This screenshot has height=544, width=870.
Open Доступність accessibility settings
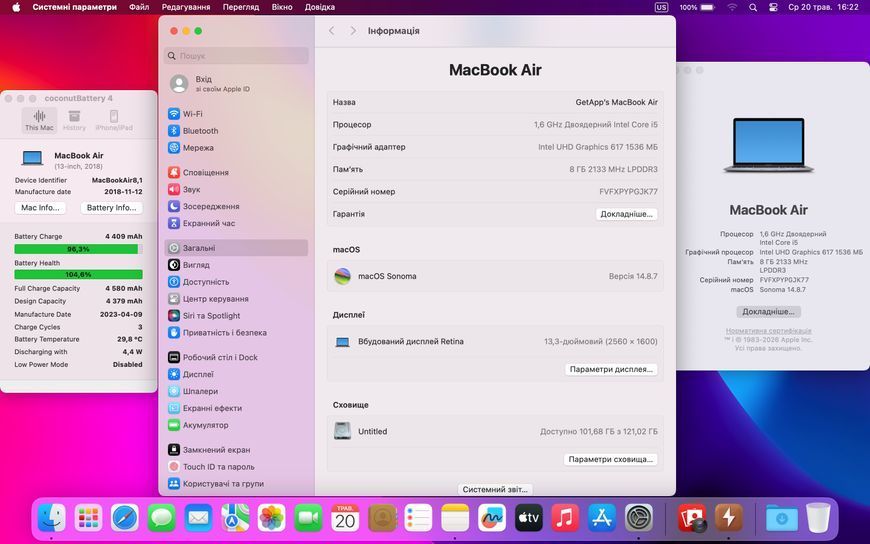pyautogui.click(x=236, y=281)
